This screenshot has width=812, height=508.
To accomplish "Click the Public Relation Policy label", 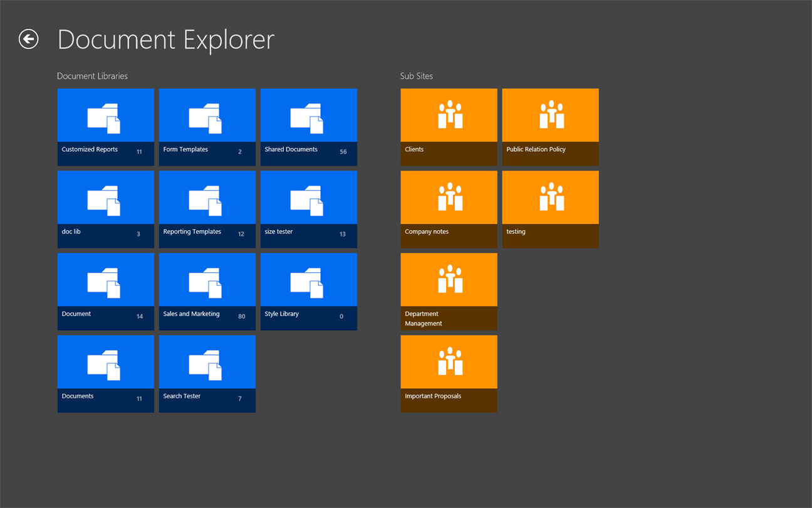I will pyautogui.click(x=536, y=149).
